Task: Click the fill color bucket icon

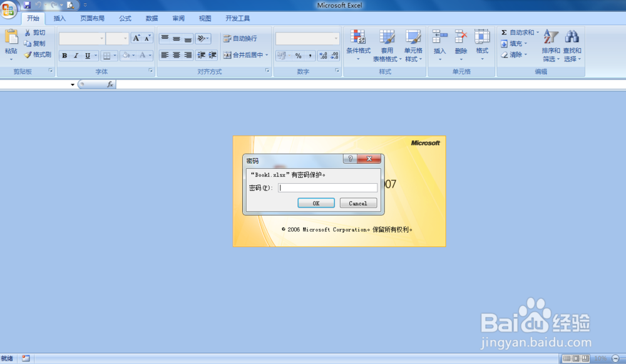Action: point(126,56)
